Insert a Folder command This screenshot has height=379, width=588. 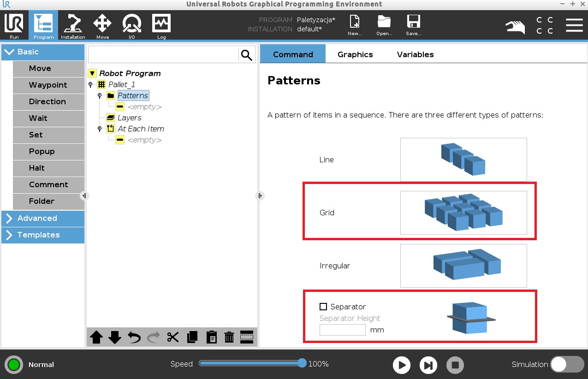click(x=48, y=201)
